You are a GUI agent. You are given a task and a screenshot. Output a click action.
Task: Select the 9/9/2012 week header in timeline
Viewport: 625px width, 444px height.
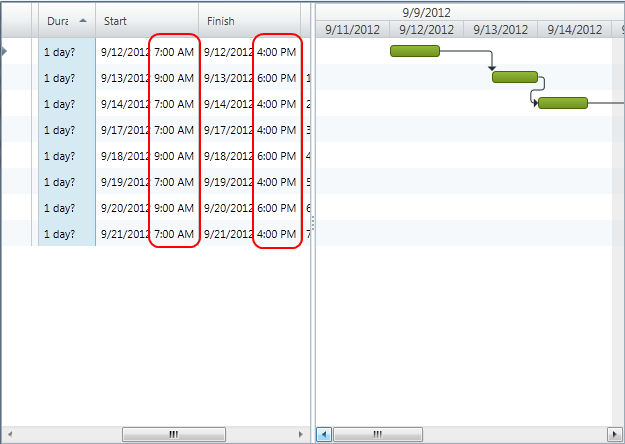pyautogui.click(x=426, y=12)
